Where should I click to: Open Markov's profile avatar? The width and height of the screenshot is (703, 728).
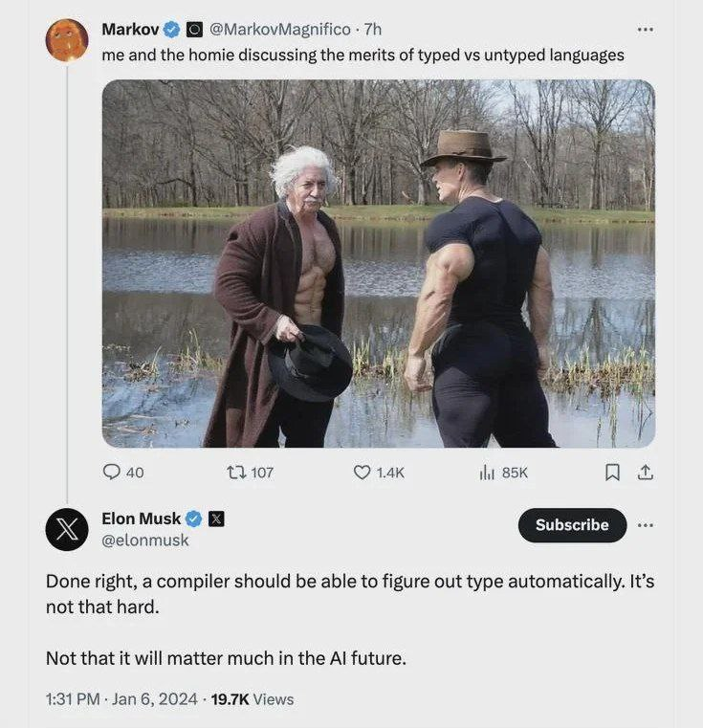tap(67, 40)
